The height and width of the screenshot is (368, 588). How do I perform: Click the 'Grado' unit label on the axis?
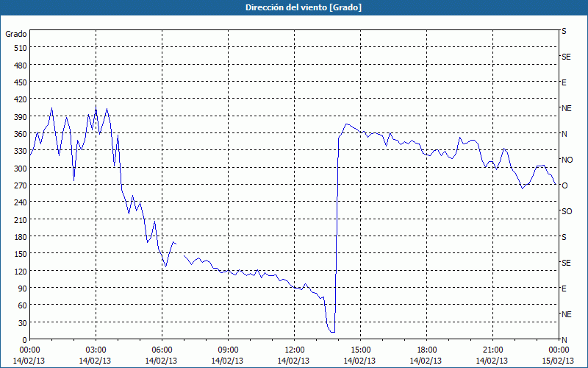tap(16, 34)
